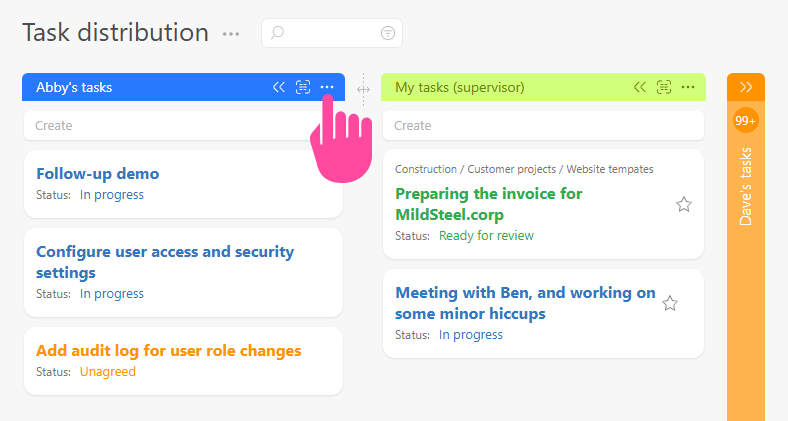Open Add audit log for user role changes
This screenshot has width=788, height=421.
coord(169,351)
